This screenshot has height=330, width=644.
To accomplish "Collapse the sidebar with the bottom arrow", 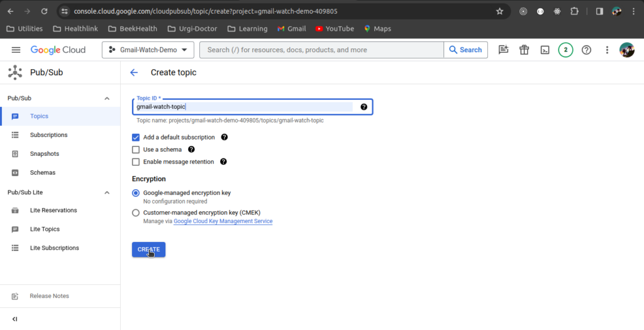I will (15, 319).
